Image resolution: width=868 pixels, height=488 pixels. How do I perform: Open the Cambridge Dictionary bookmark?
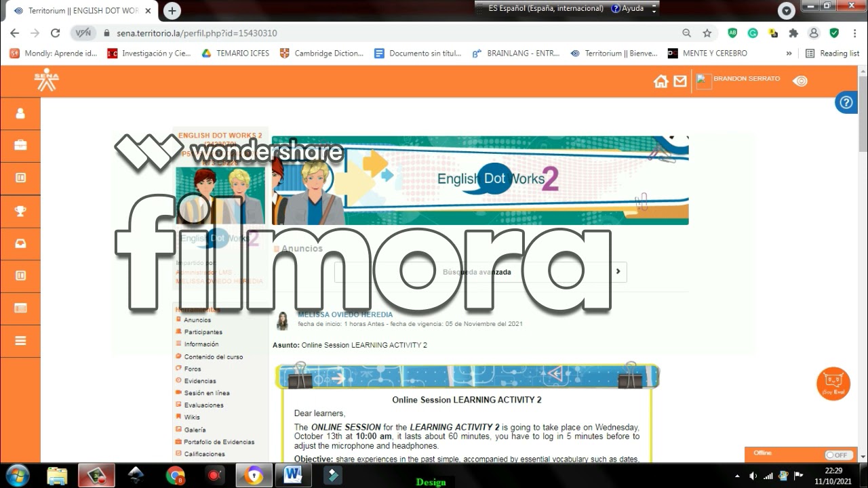(x=321, y=53)
